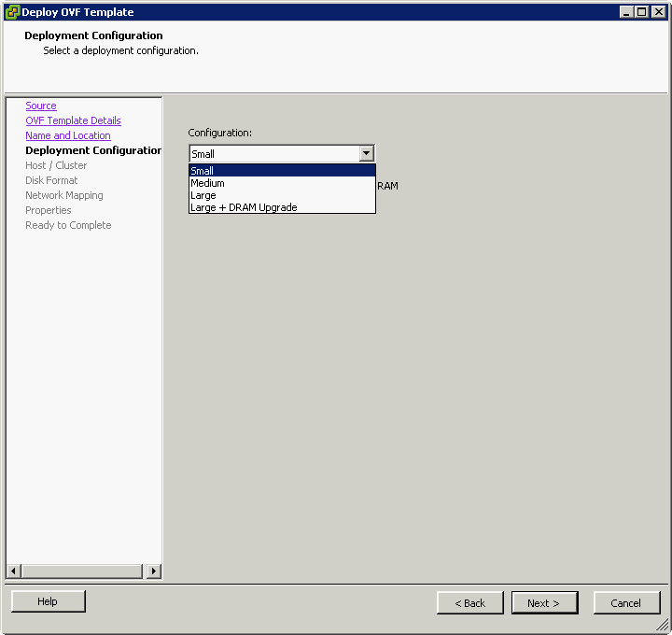Maximize the Deploy OVF Template window
The image size is (672, 635).
[641, 12]
